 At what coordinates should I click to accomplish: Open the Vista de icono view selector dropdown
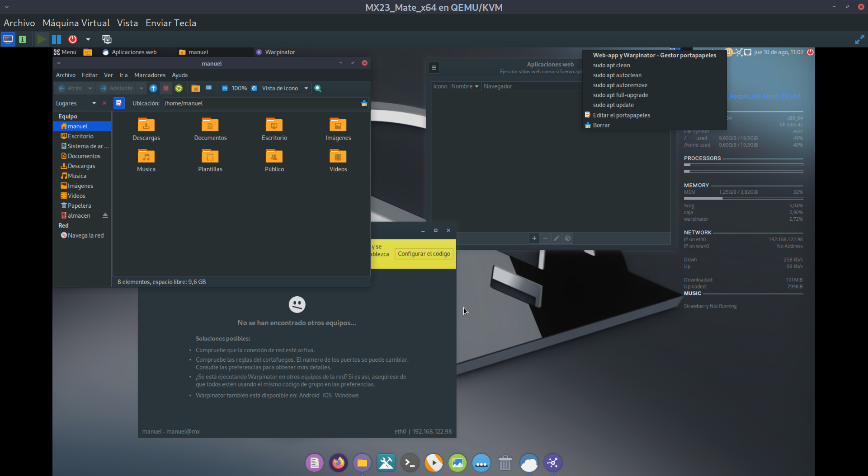[285, 89]
